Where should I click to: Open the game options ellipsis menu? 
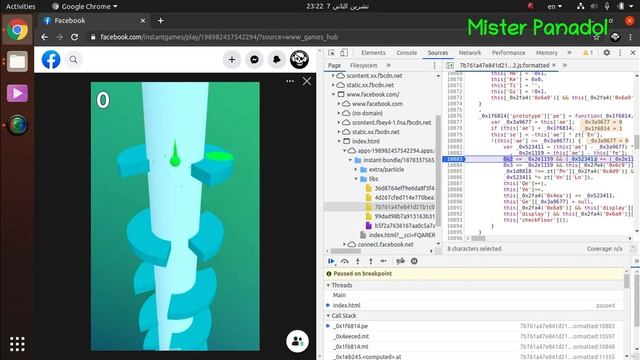click(x=290, y=81)
